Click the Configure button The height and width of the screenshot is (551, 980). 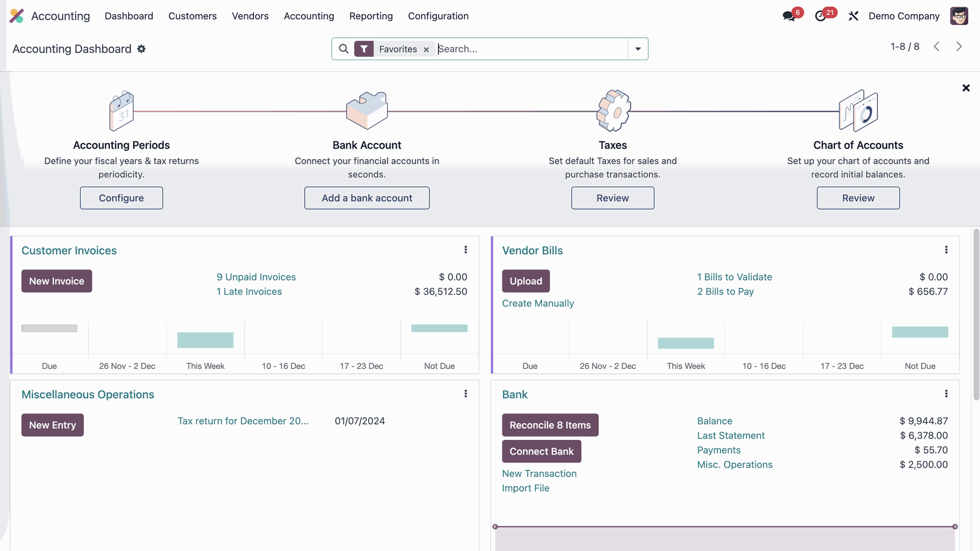121,198
